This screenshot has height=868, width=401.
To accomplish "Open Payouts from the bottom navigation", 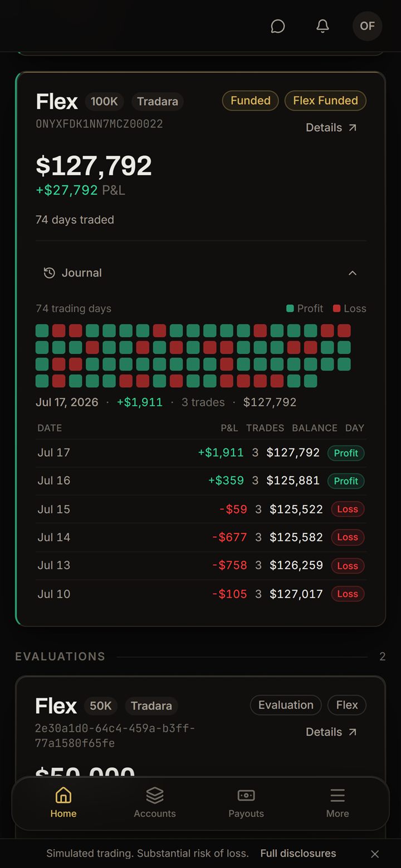I will (x=246, y=803).
